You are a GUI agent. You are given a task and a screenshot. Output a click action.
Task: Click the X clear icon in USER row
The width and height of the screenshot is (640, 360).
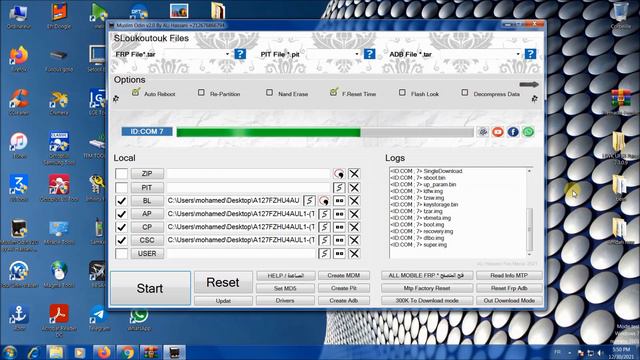tap(354, 253)
